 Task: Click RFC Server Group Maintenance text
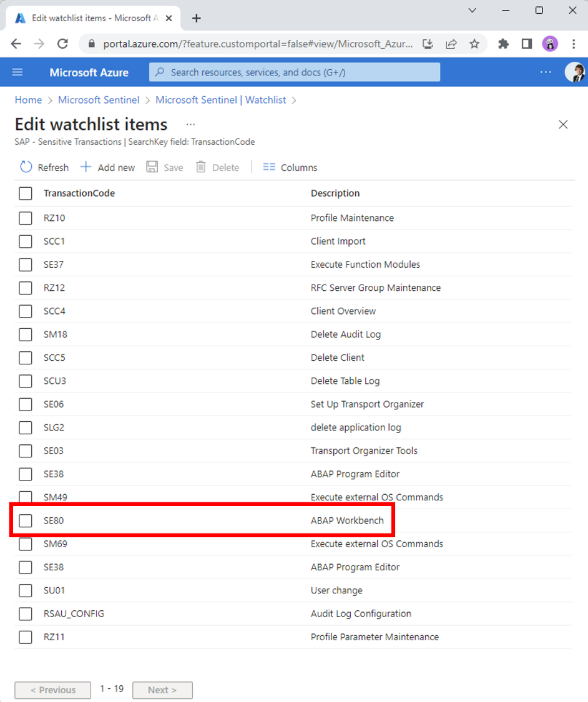(375, 288)
